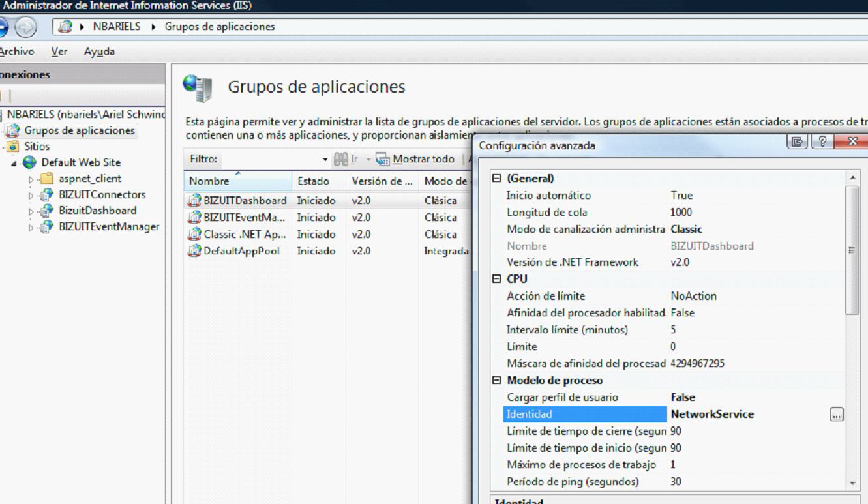
Task: Sort list by Versión de column header
Action: 382,181
